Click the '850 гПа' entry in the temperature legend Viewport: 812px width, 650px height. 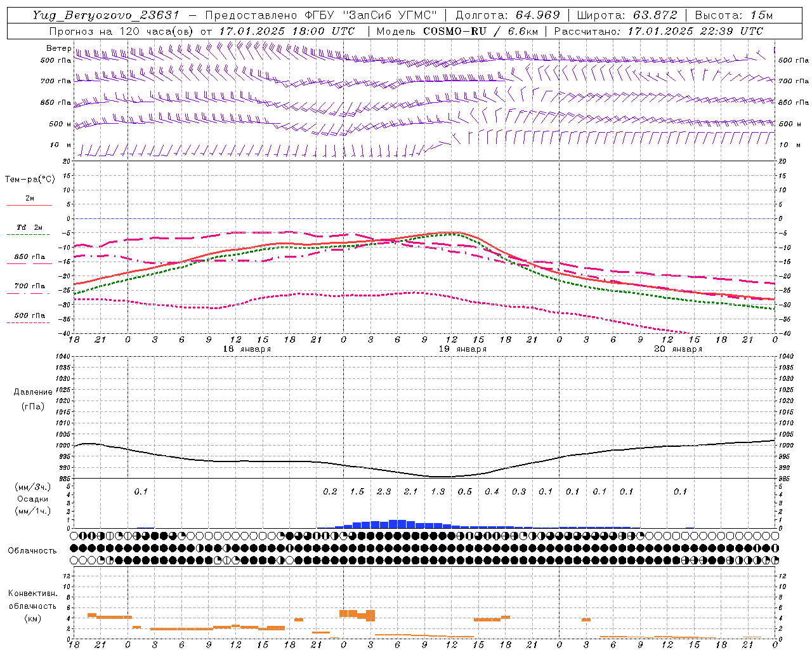pyautogui.click(x=30, y=257)
